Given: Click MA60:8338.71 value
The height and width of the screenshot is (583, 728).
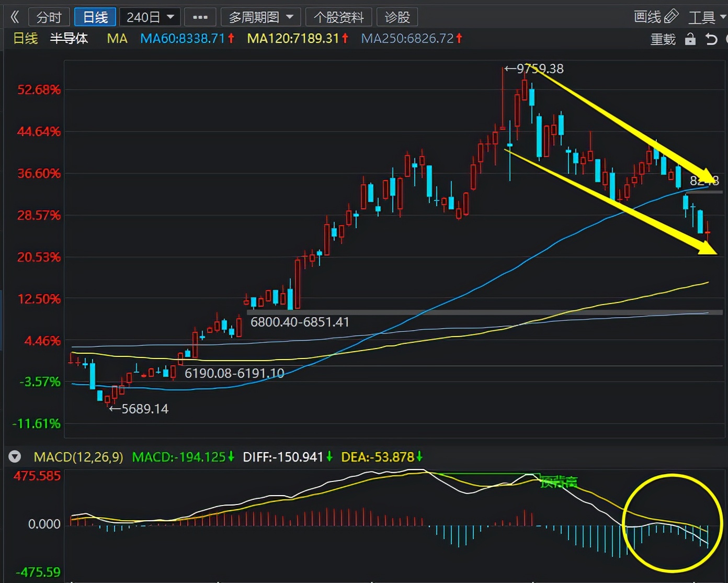Looking at the screenshot, I should 187,39.
